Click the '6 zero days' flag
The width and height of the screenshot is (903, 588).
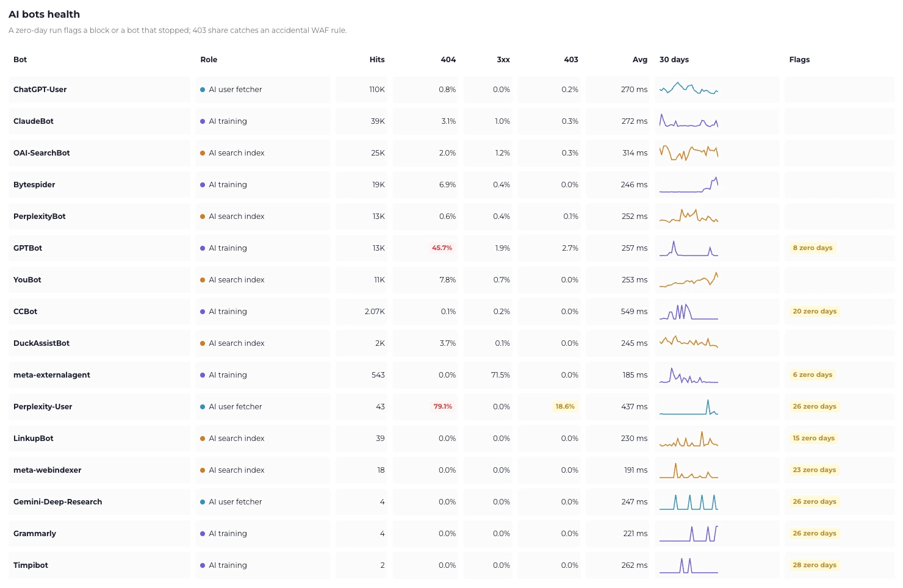813,375
